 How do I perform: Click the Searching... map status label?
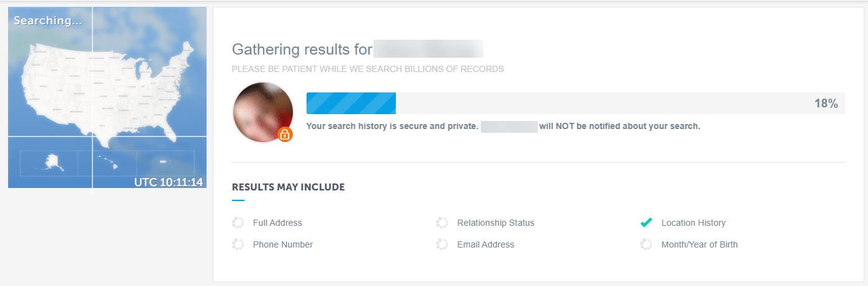coord(48,20)
